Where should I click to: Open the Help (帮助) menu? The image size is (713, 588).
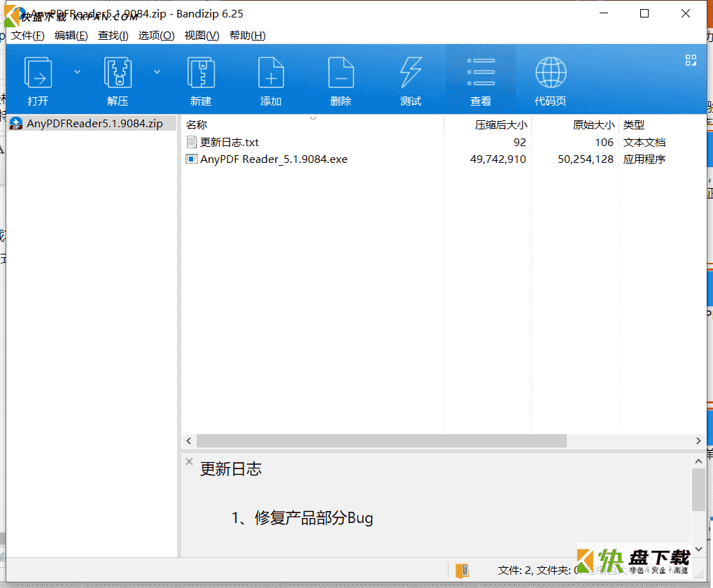coord(248,36)
